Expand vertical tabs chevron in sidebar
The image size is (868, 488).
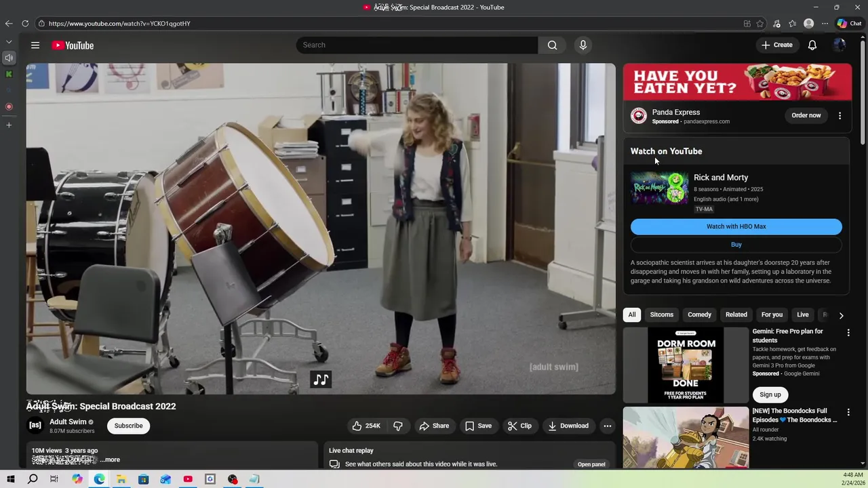[x=9, y=42]
